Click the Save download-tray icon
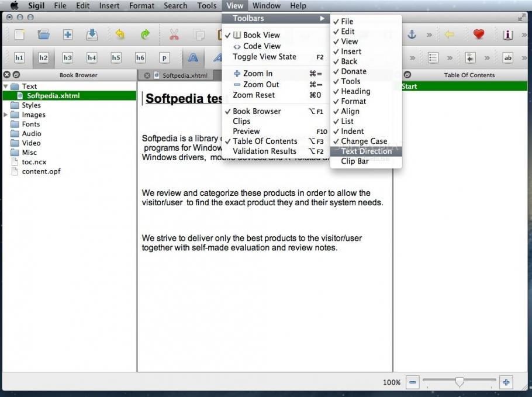 pyautogui.click(x=92, y=34)
